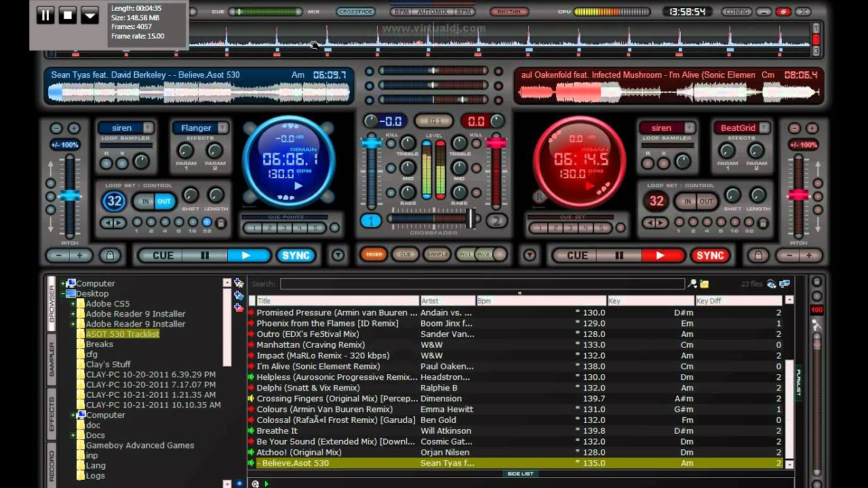Switch to the SAMPLER side tab
Image resolution: width=868 pixels, height=488 pixels.
pos(51,360)
